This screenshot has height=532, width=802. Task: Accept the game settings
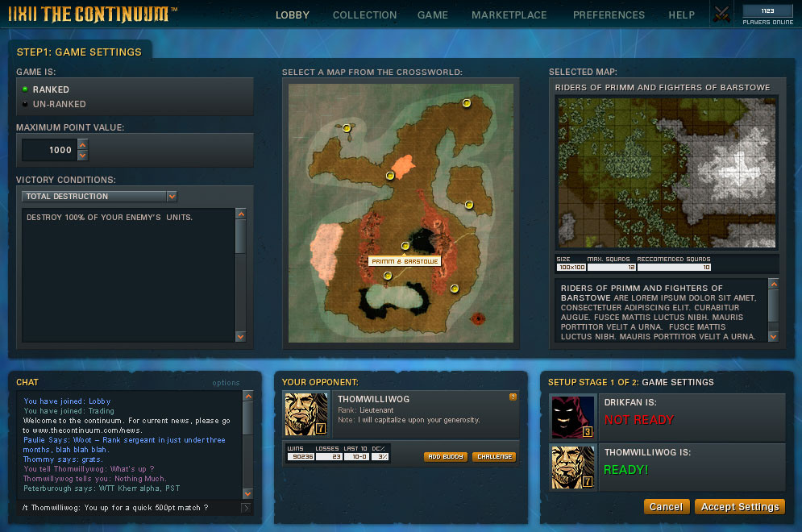click(x=740, y=507)
